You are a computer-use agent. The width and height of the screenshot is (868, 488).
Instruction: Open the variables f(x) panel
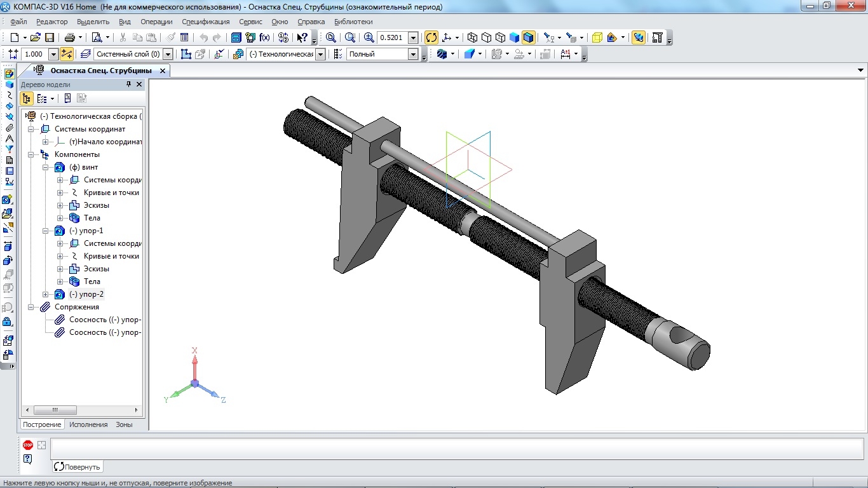(x=264, y=37)
